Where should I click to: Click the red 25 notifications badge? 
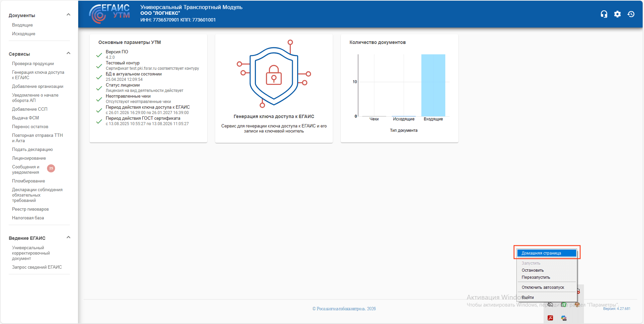pyautogui.click(x=51, y=168)
